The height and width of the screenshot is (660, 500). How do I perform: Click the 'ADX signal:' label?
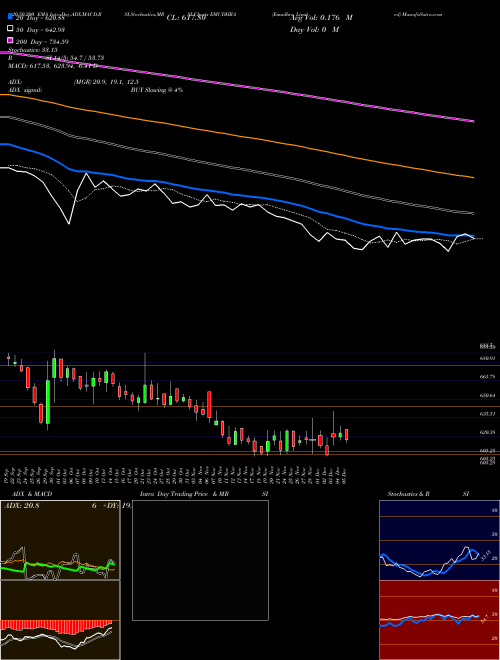(x=25, y=90)
